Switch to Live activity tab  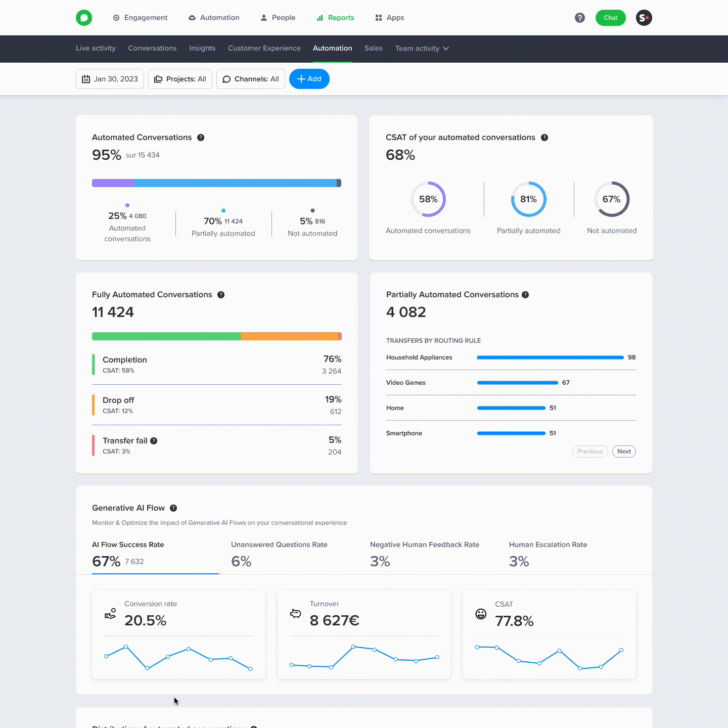tap(96, 49)
